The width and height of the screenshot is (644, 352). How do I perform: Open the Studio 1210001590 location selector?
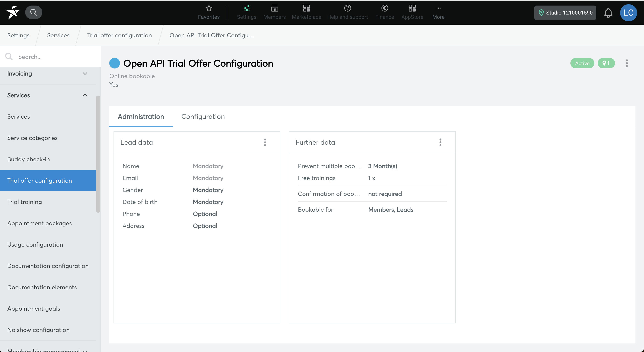565,13
